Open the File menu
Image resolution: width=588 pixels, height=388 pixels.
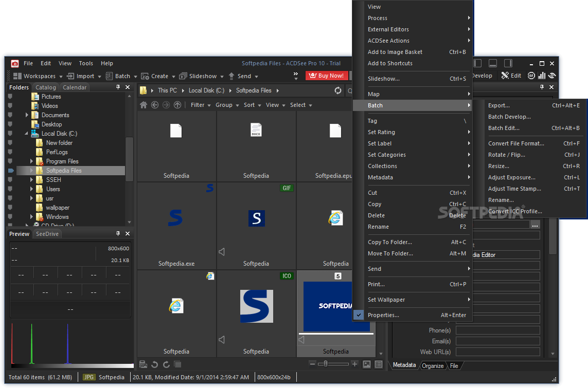(x=28, y=63)
